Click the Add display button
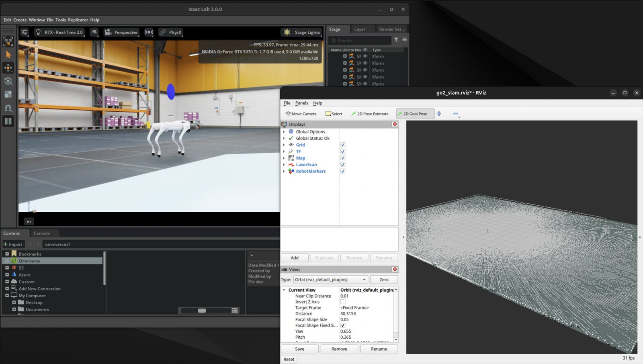This screenshot has height=364, width=643. tap(295, 258)
